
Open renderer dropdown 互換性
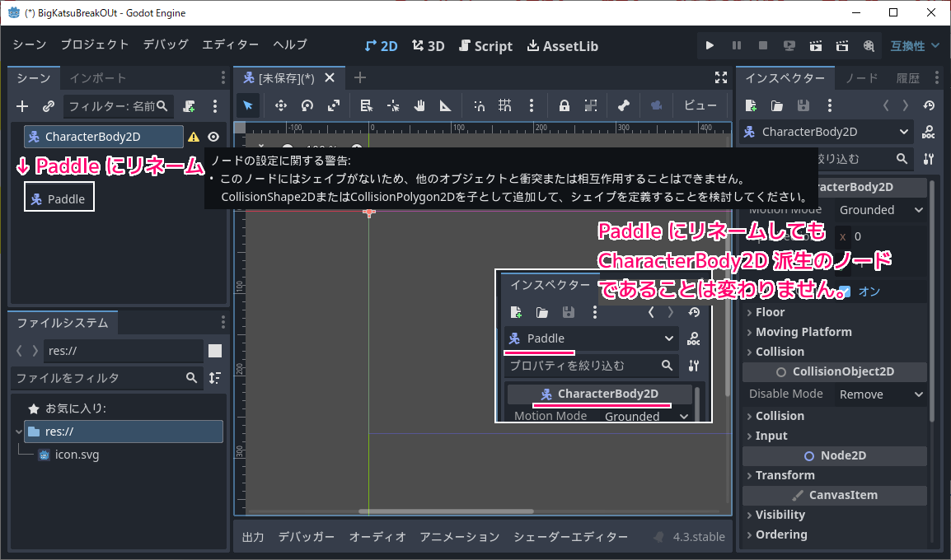pos(915,46)
